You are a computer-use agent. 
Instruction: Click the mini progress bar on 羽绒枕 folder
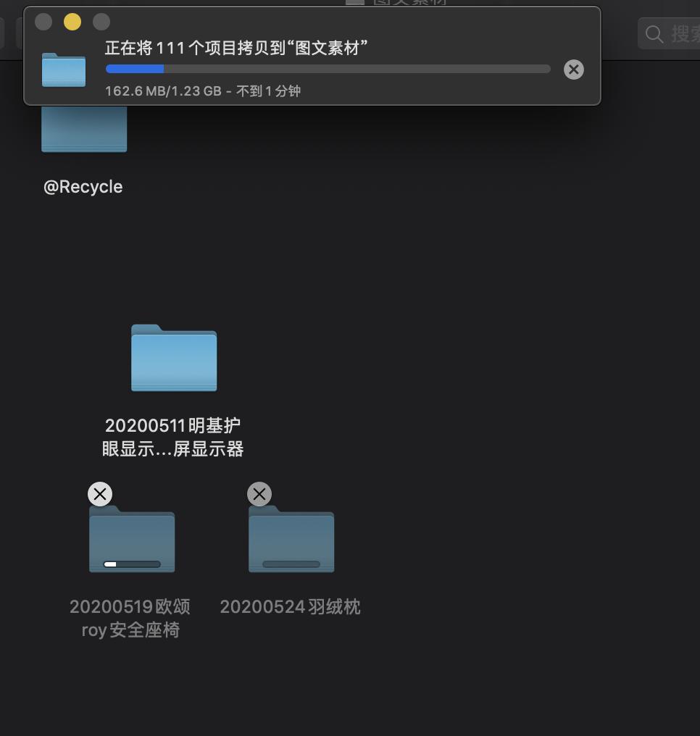click(x=291, y=564)
